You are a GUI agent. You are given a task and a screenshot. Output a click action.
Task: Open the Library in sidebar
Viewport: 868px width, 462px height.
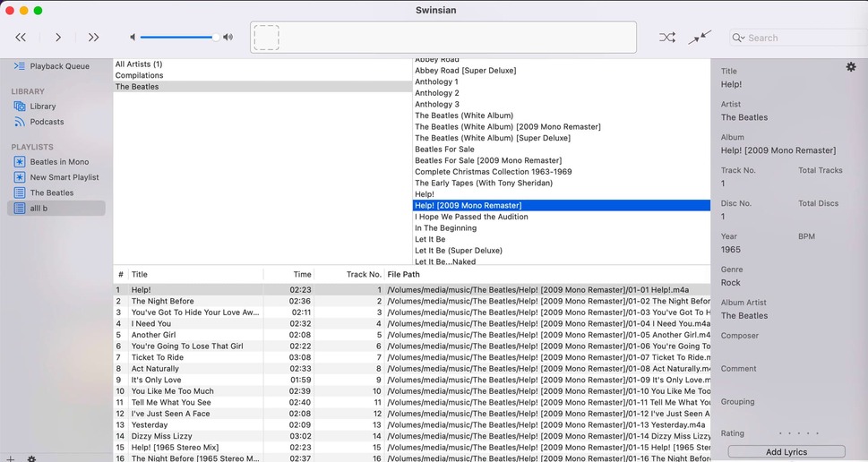(x=43, y=107)
